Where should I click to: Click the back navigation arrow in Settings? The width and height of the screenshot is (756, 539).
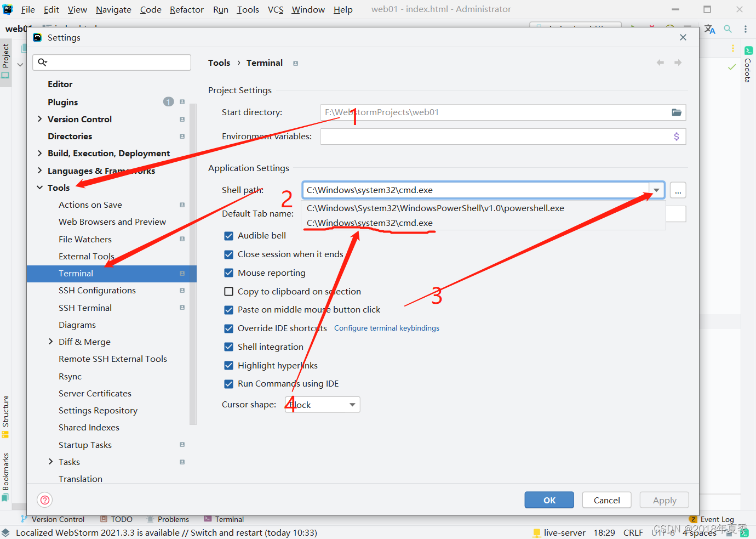tap(660, 63)
